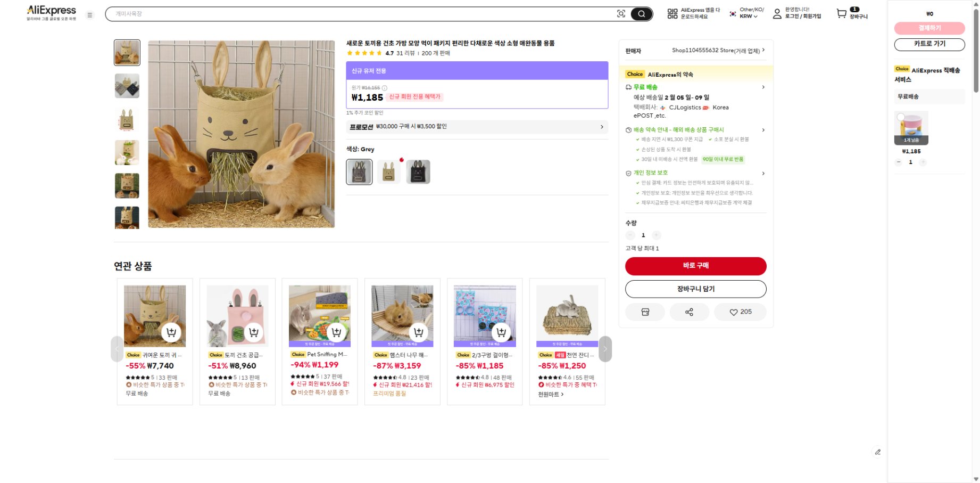Click the 장바구니 담기 add-to-cart button
980x483 pixels.
[x=695, y=289]
